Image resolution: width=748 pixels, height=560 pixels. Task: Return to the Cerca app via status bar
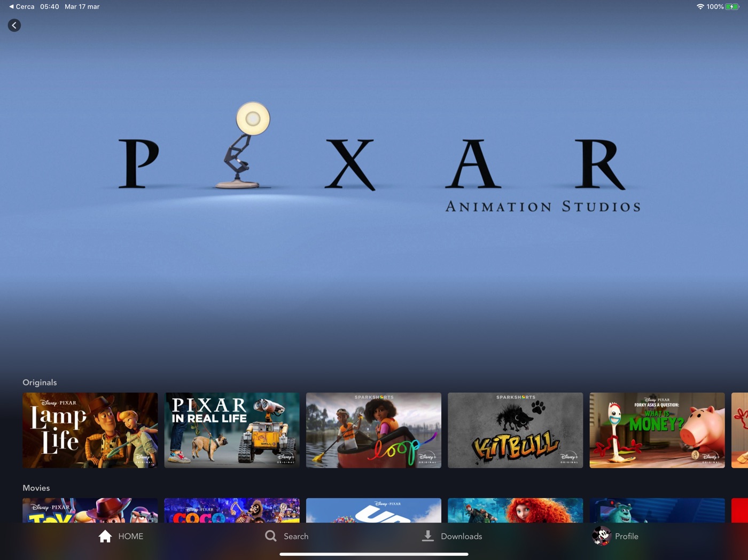pyautogui.click(x=22, y=6)
